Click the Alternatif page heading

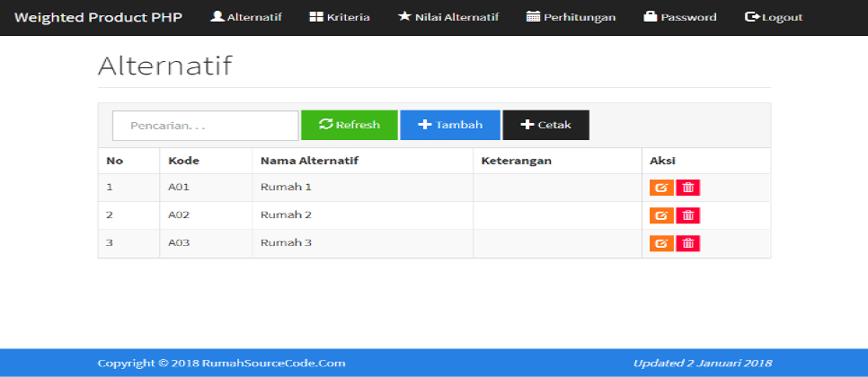pyautogui.click(x=165, y=66)
